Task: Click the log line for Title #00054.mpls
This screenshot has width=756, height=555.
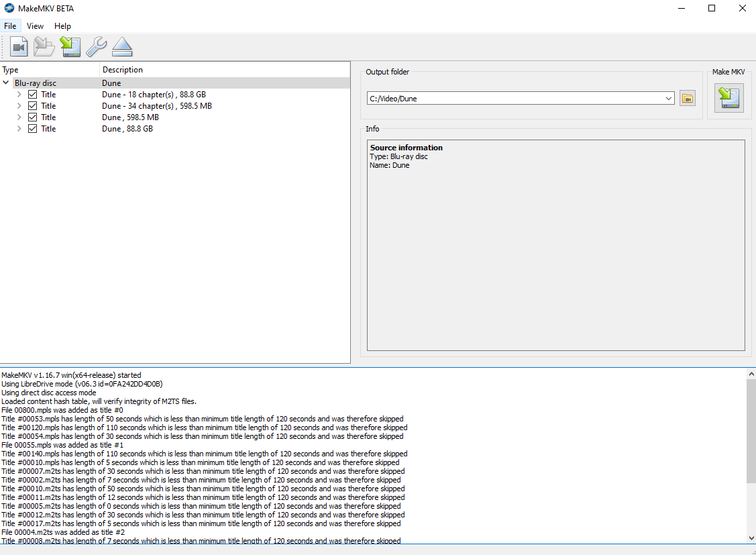Action: tap(203, 436)
